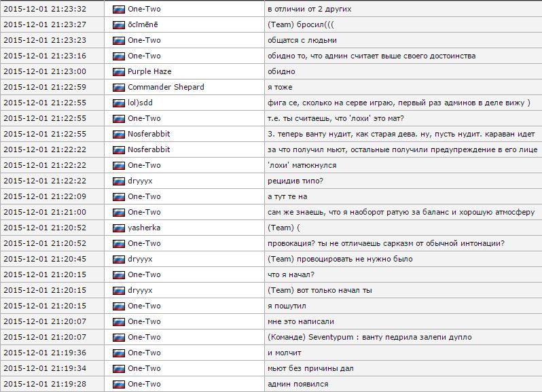The height and width of the screenshot is (392, 542).
Task: Click the flag icon next to Commander Shepard
Action: point(119,87)
